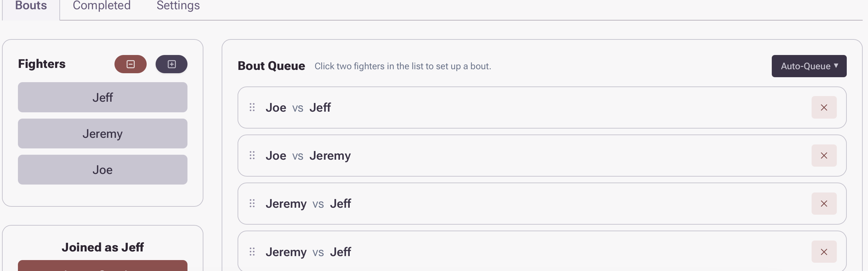Viewport: 868px width, 271px height.
Task: Delete the third bout, Jeremy vs Jeff
Action: click(x=824, y=204)
